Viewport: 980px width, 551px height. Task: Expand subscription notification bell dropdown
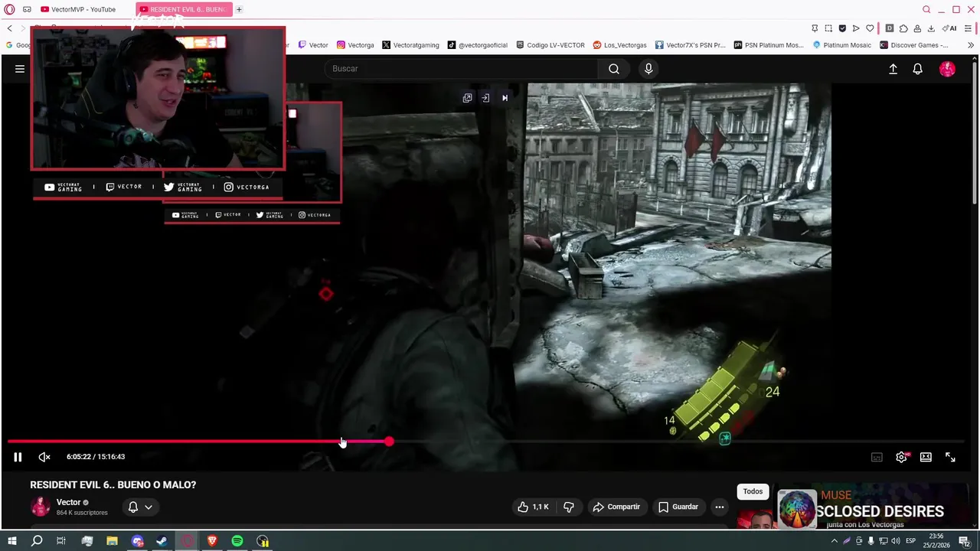(140, 507)
